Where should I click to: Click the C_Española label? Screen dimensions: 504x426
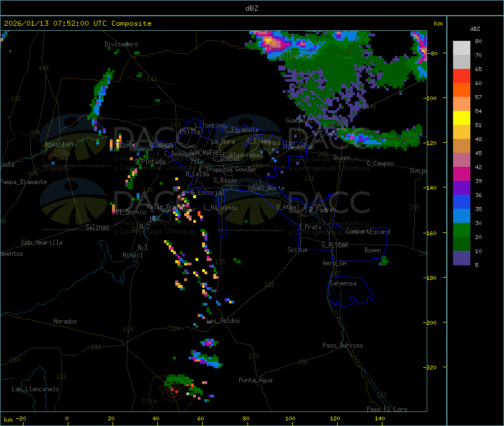coord(241,130)
